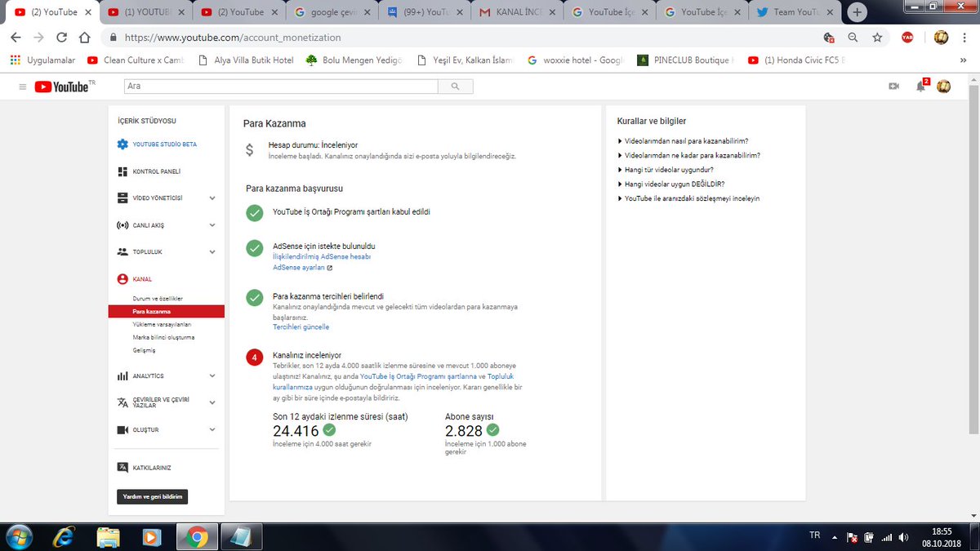Click the browser zoom magnifier icon
The image size is (980, 551).
pyautogui.click(x=853, y=38)
